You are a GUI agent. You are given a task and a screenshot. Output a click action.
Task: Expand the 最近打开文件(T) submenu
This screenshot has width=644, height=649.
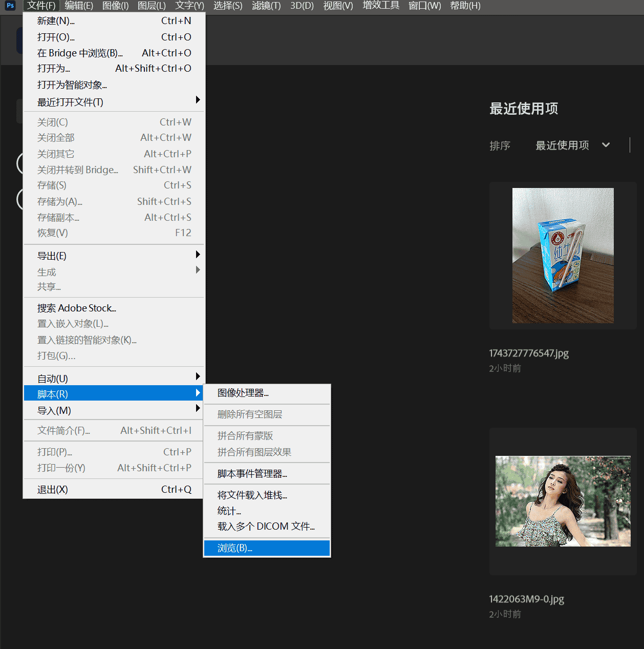(114, 102)
